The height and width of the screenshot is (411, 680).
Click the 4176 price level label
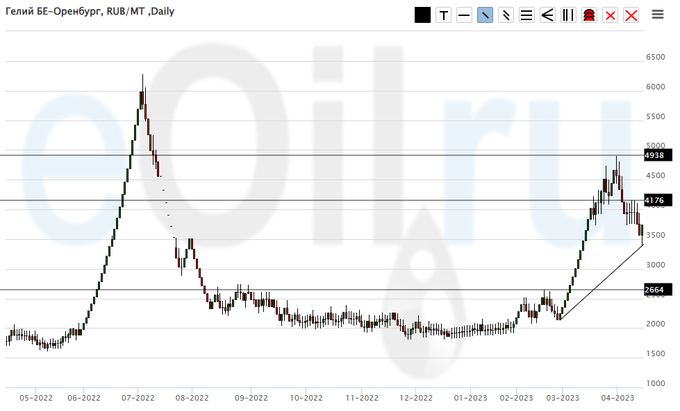pos(655,201)
